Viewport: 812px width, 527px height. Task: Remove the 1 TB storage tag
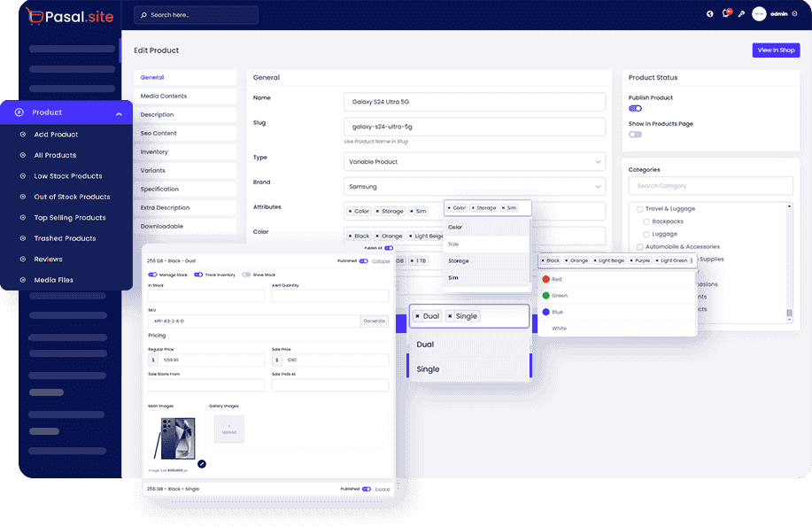point(413,260)
